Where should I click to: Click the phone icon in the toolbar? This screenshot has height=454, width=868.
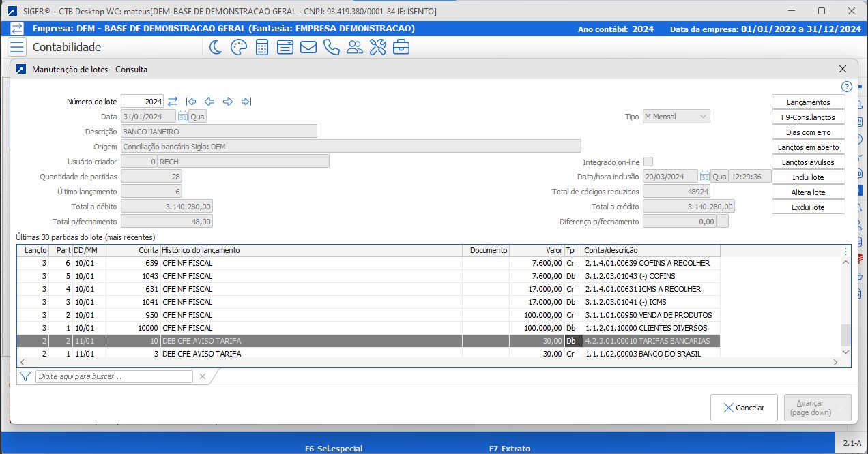tap(332, 47)
